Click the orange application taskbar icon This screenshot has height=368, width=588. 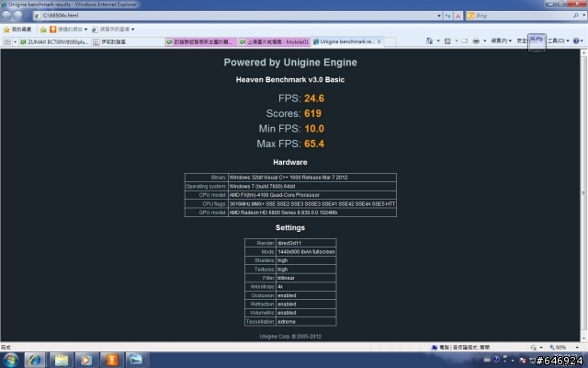click(112, 360)
